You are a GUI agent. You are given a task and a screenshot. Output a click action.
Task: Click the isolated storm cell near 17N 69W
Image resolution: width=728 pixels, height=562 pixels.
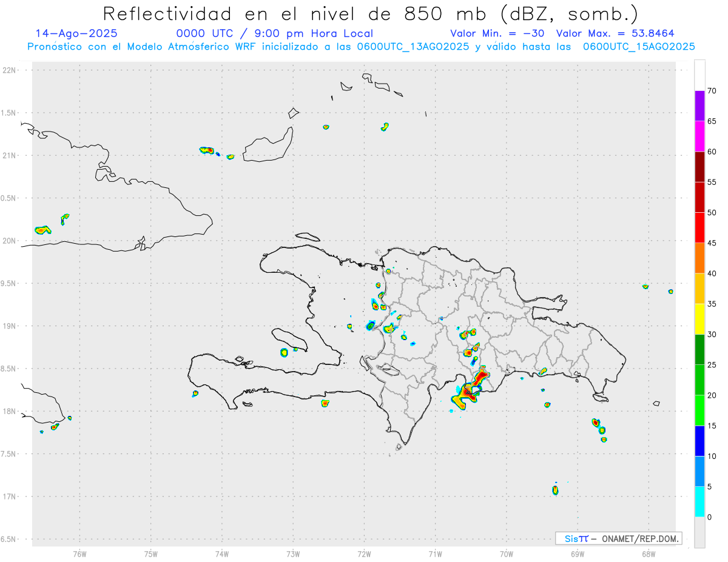pos(555,489)
